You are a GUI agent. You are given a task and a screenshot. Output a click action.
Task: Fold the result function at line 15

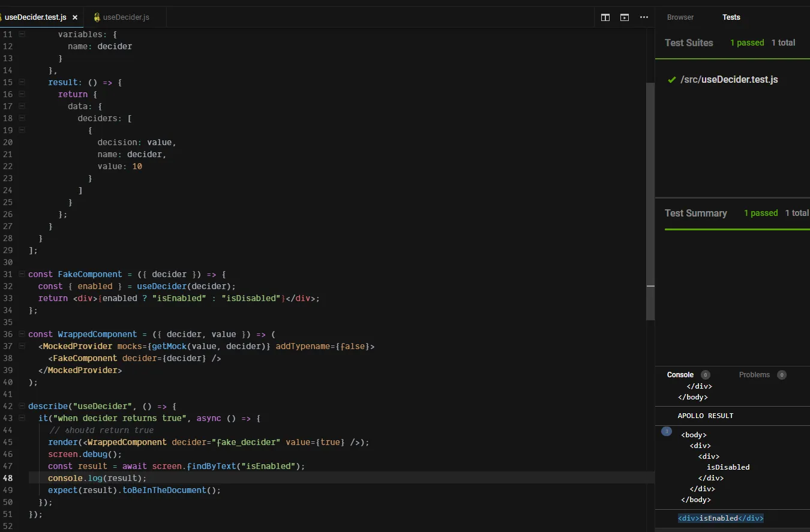pos(22,82)
